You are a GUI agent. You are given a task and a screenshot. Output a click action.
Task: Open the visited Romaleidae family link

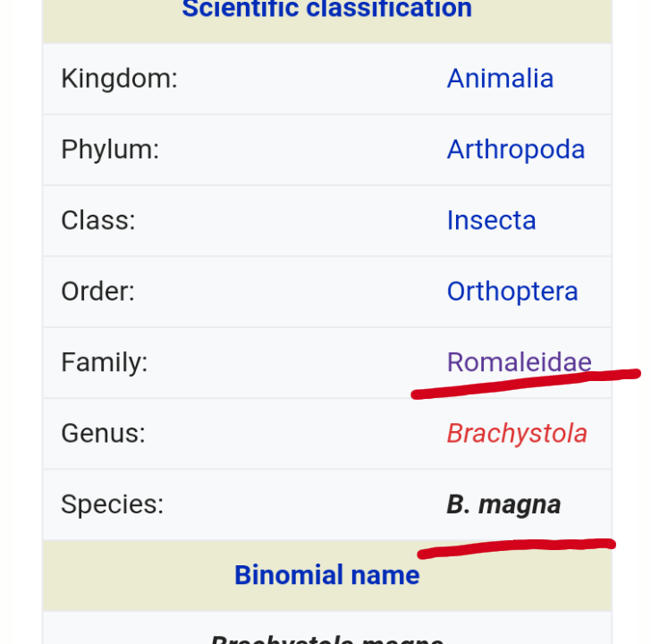519,361
